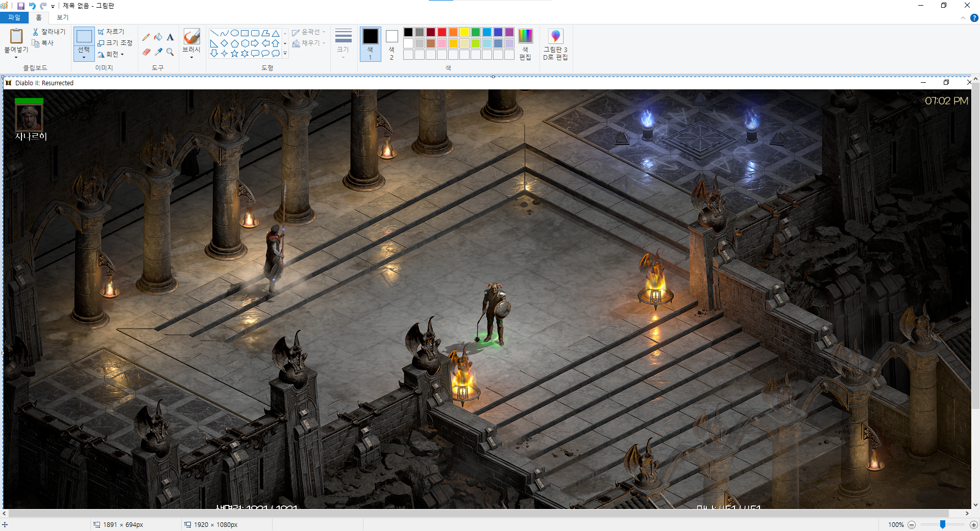Open the 크기 (Size) line thickness dropdown
Screen dimensions: 980x531
[x=343, y=44]
